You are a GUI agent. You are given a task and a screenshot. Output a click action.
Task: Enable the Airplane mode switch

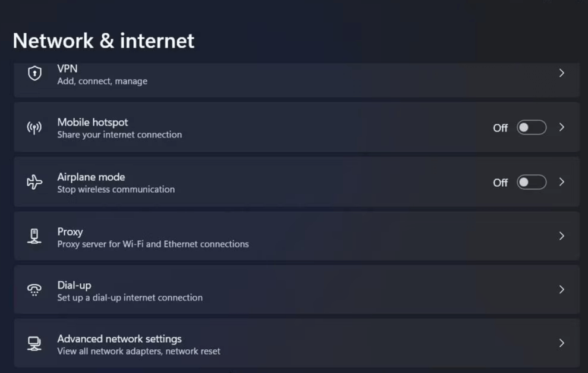pyautogui.click(x=531, y=182)
